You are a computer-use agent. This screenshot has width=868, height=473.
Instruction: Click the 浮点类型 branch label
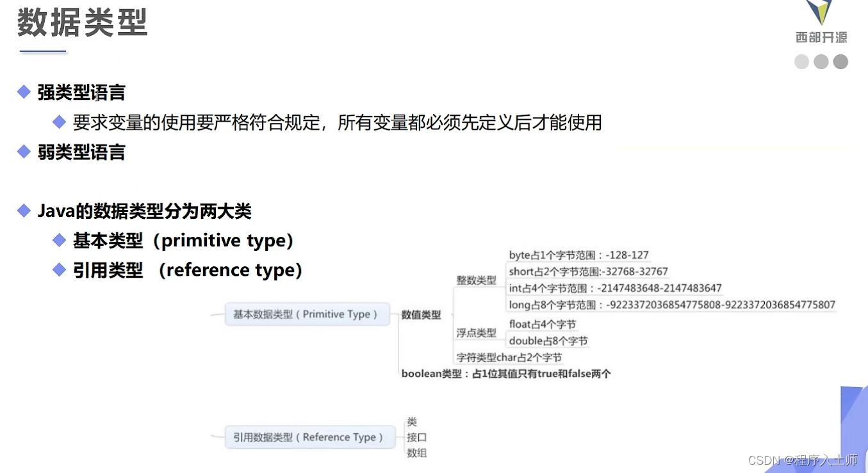(477, 333)
